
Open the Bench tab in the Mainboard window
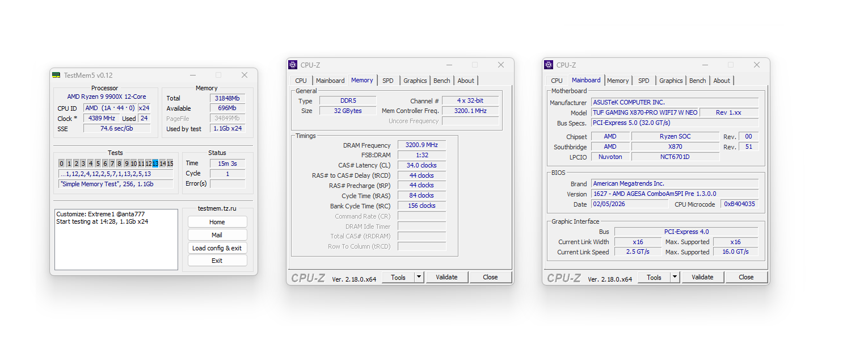(x=697, y=80)
